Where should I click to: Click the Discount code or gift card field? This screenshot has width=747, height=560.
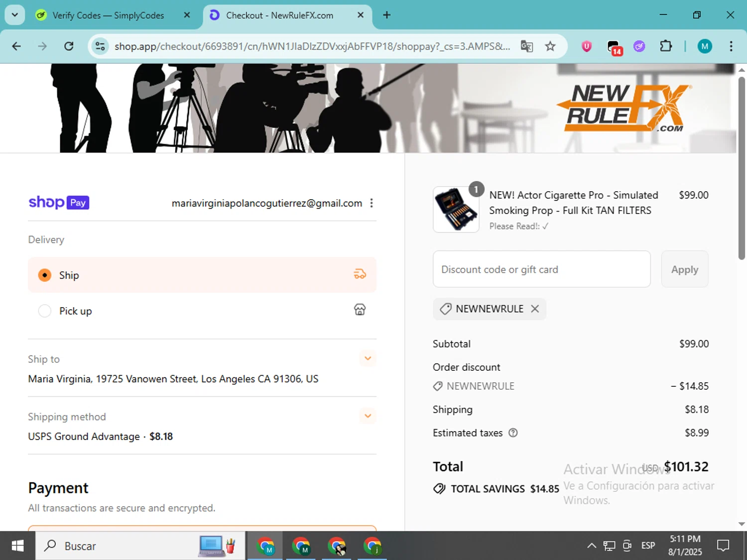[542, 269]
